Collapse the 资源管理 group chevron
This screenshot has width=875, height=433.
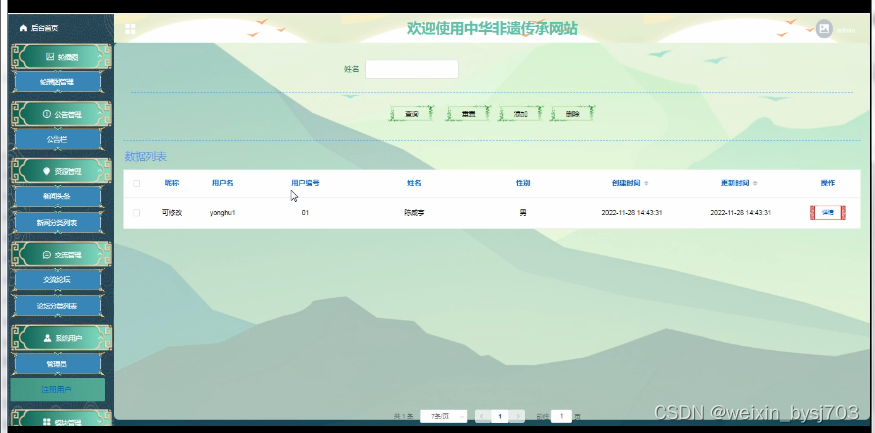pos(100,171)
